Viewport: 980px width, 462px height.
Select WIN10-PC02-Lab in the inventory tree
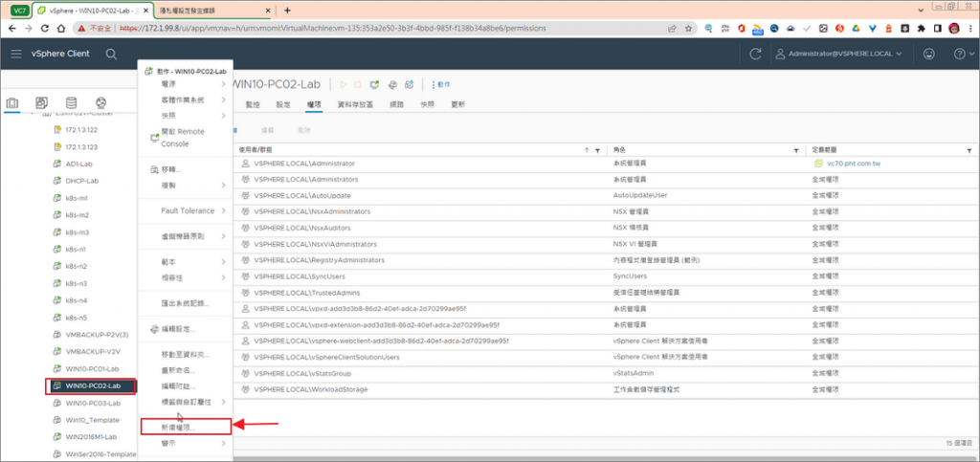(92, 385)
